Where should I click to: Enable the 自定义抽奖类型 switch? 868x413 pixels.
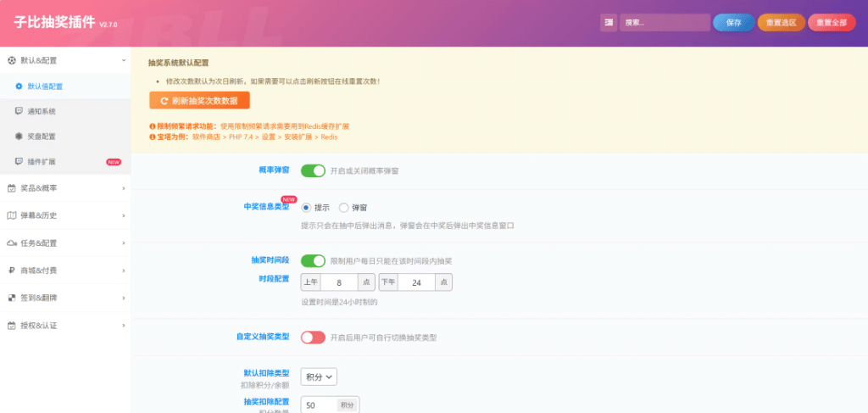[x=313, y=338]
